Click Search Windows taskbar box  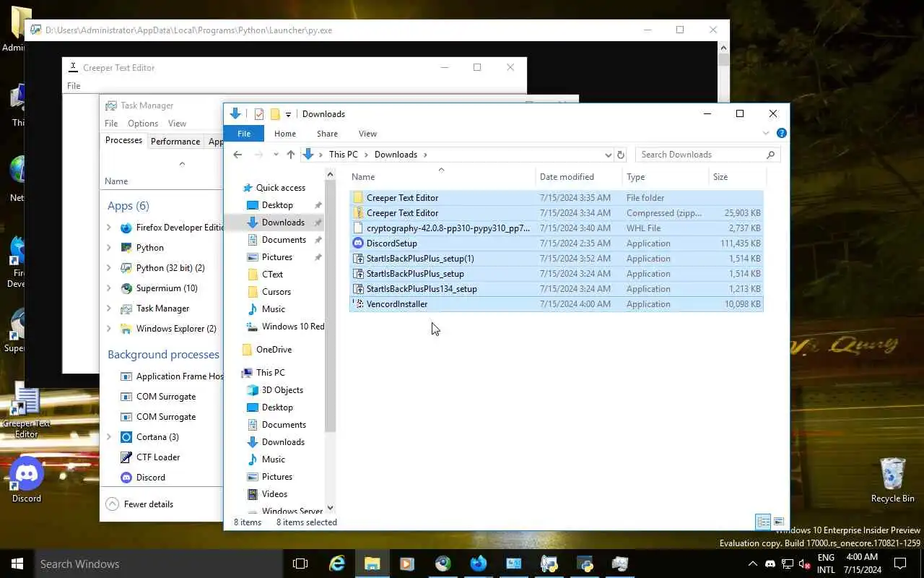click(157, 564)
